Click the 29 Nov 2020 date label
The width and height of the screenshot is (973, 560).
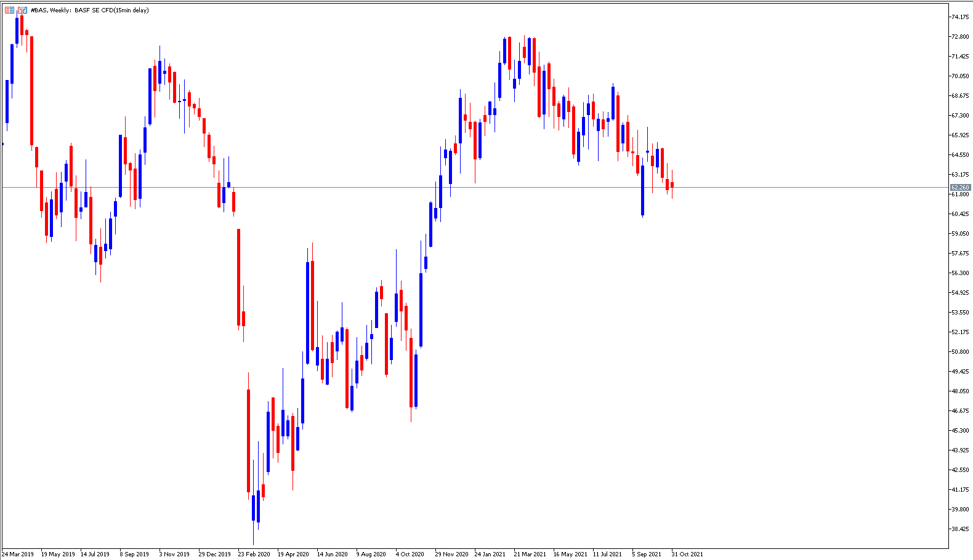(x=451, y=554)
